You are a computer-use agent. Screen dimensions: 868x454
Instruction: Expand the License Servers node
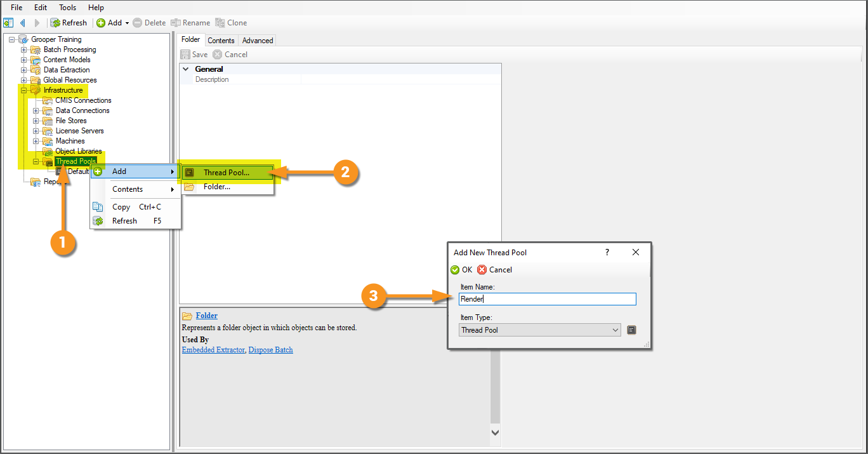36,131
